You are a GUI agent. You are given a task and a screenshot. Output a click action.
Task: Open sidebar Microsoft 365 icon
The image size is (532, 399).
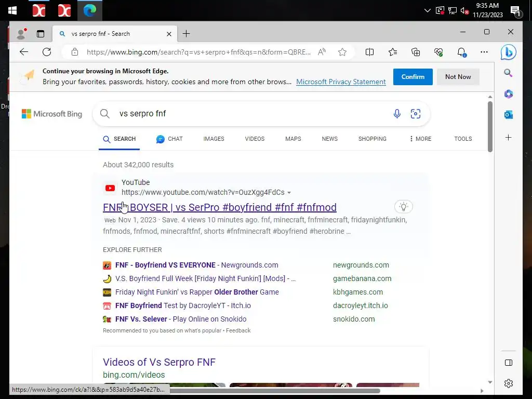pos(508,94)
